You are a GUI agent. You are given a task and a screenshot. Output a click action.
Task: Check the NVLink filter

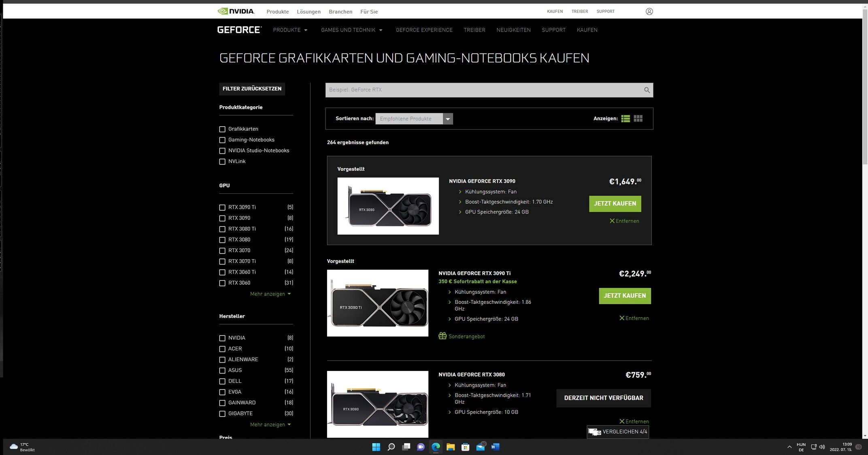pos(222,162)
